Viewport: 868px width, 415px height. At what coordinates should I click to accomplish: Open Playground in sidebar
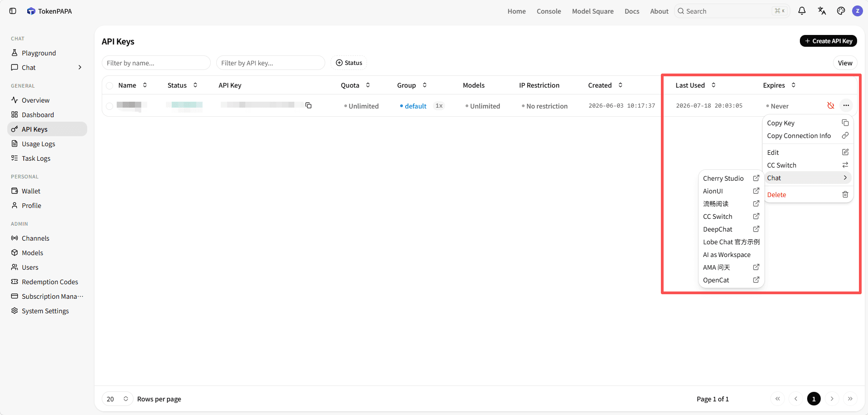47,53
